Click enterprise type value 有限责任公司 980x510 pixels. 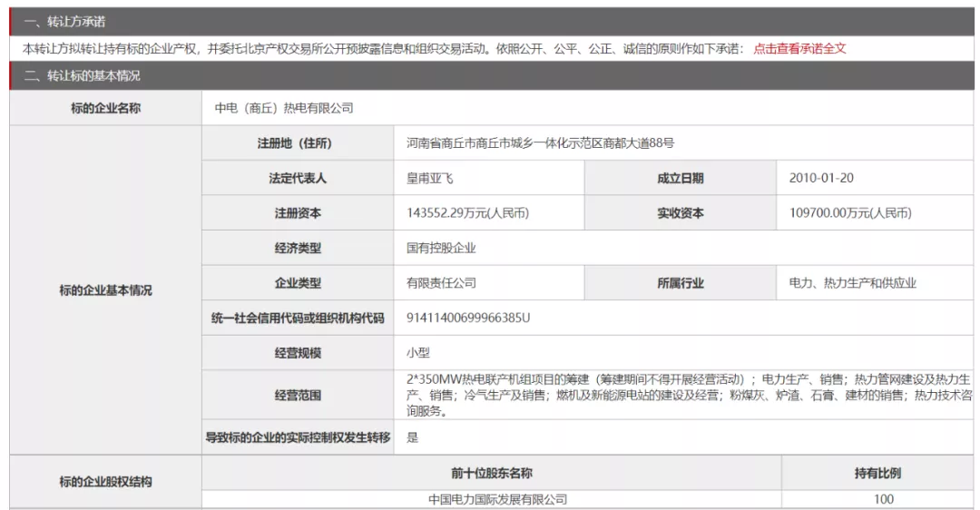(x=441, y=283)
